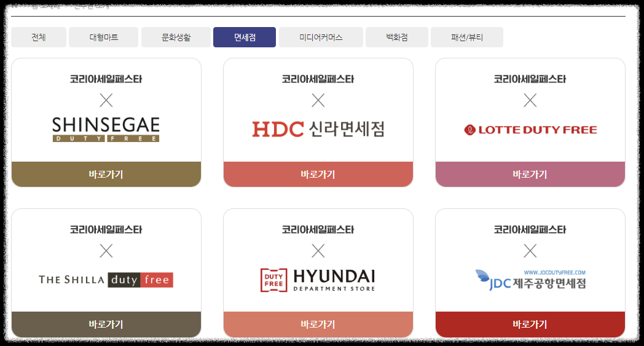This screenshot has width=644, height=346.
Task: Switch to the 미디어커머스 tab
Action: pyautogui.click(x=321, y=37)
